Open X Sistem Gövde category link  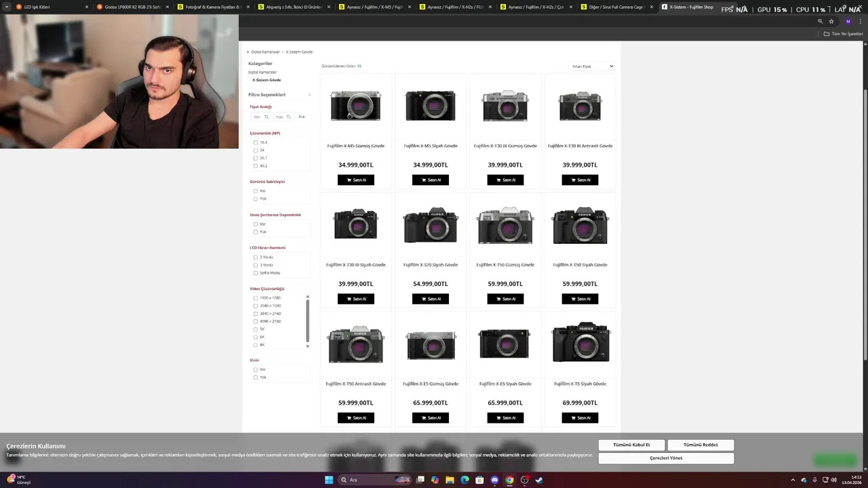[267, 80]
